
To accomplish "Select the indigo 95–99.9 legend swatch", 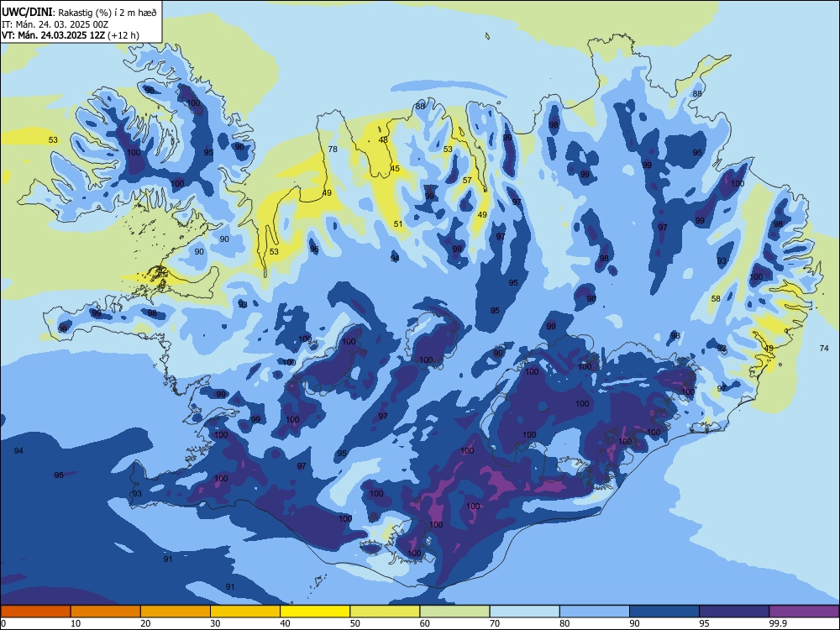I will [734, 612].
